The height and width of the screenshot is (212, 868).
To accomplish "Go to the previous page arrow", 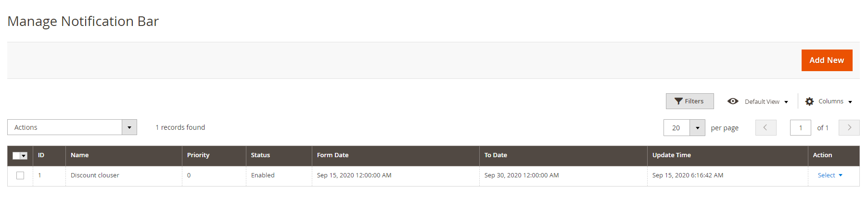I will click(766, 128).
